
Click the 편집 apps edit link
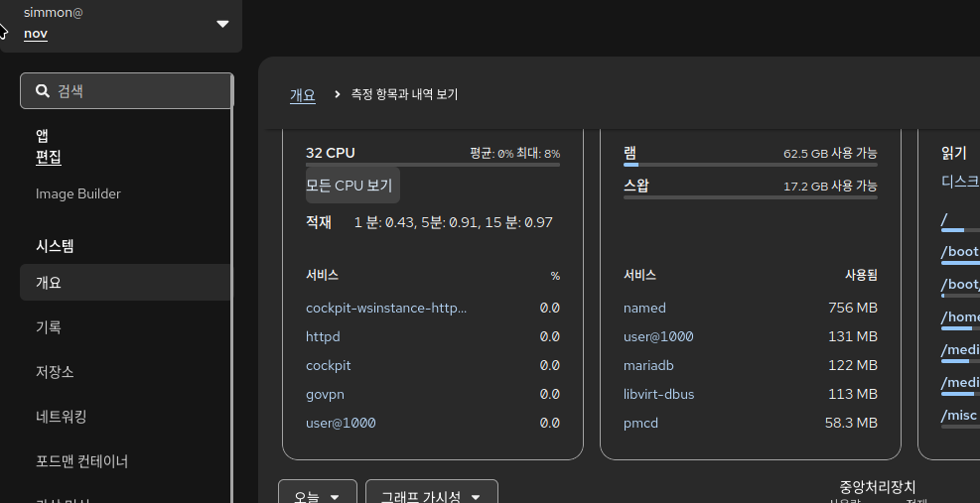click(x=48, y=157)
